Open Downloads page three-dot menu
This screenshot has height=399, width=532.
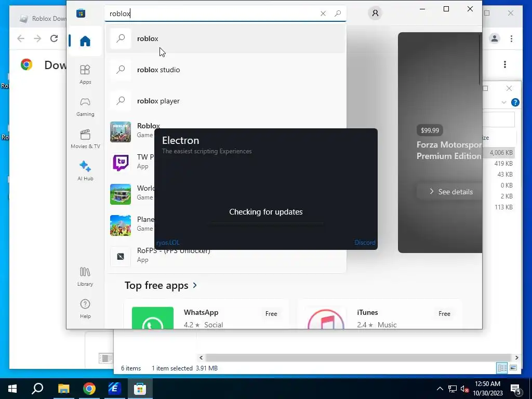click(x=505, y=64)
